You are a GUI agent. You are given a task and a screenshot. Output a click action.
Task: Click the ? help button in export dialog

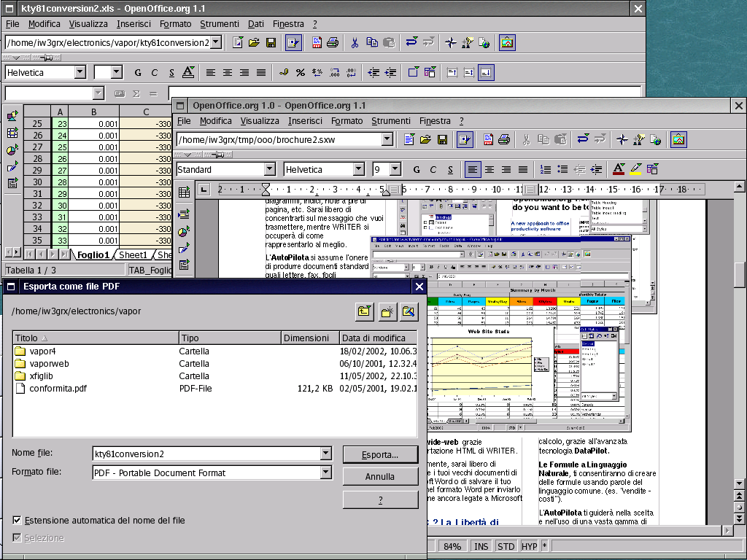(x=380, y=499)
